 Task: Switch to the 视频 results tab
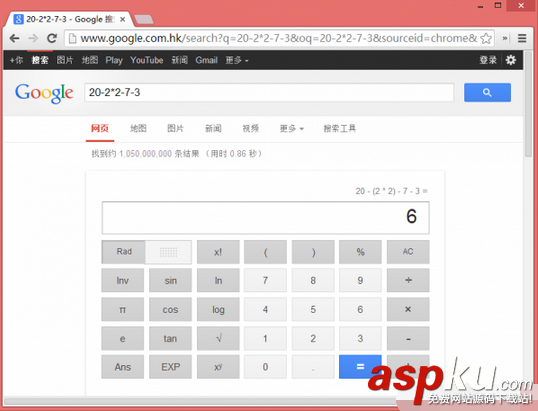[x=250, y=128]
